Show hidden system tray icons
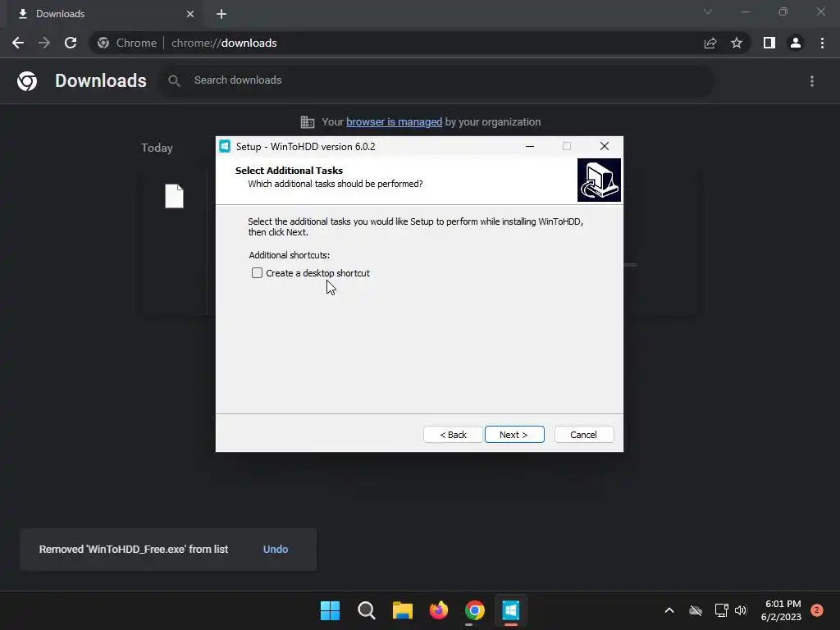 pos(669,610)
